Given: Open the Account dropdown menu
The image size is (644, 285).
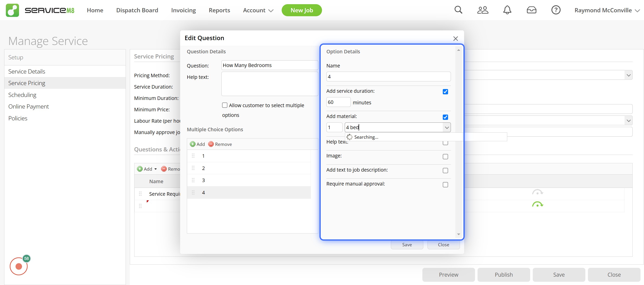Looking at the screenshot, I should (258, 10).
